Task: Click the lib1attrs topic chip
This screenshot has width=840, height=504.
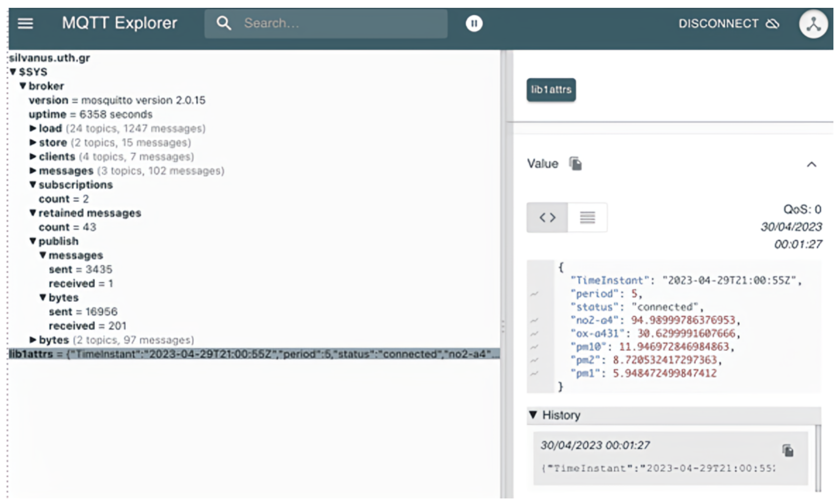Action: coord(551,90)
